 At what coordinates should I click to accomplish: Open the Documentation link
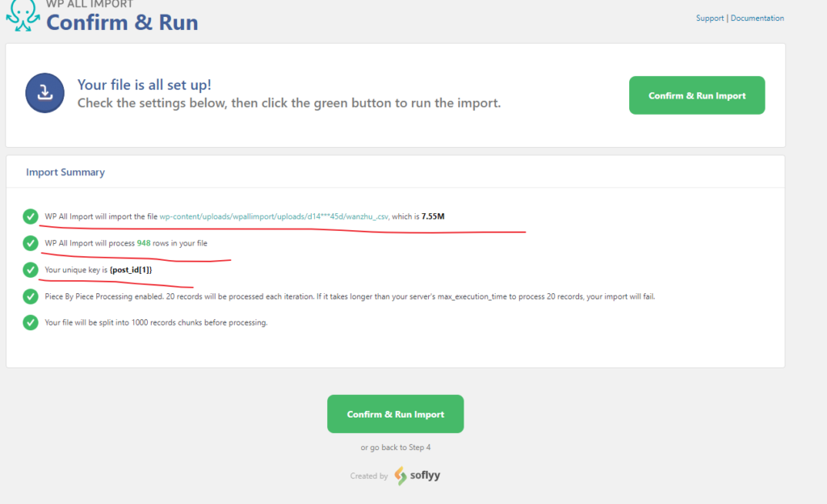click(757, 19)
